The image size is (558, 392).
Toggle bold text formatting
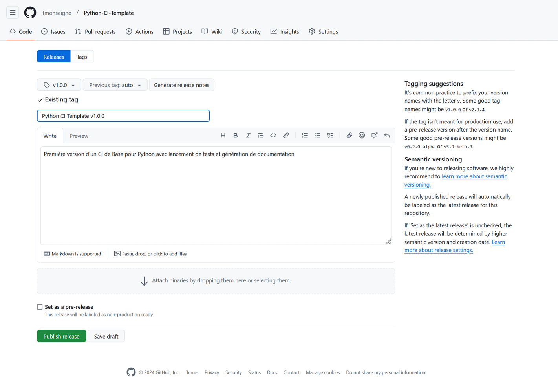coord(236,136)
